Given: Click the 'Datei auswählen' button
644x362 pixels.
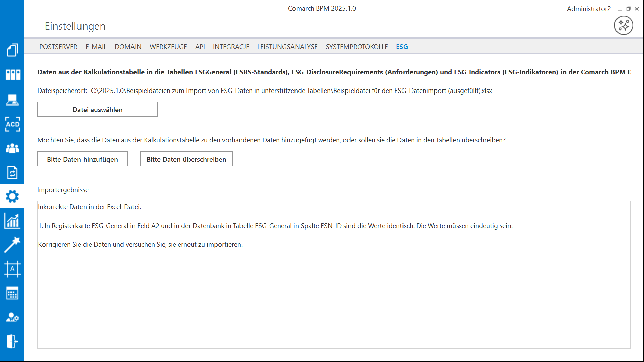Looking at the screenshot, I should coord(98,109).
